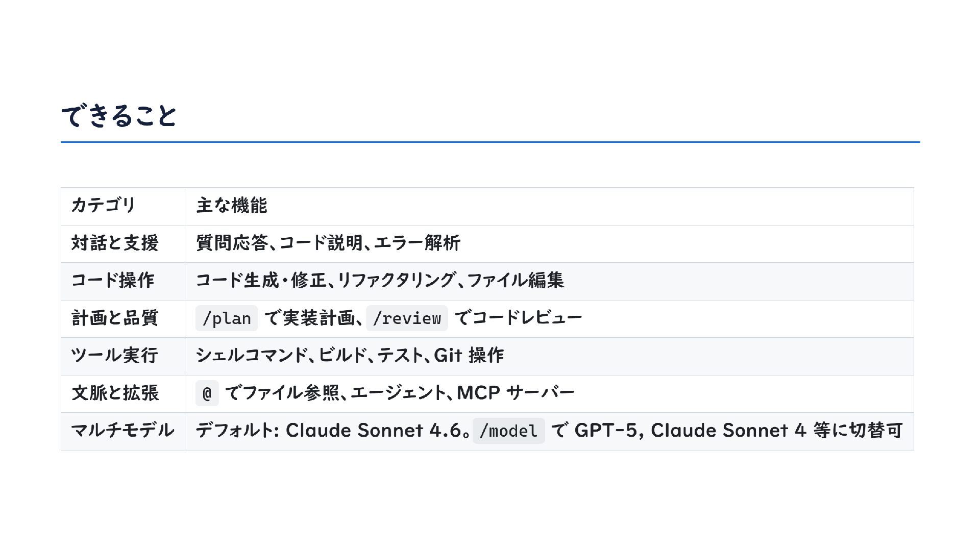Click the 主な機能 column header
The height and width of the screenshot is (551, 980).
click(231, 206)
